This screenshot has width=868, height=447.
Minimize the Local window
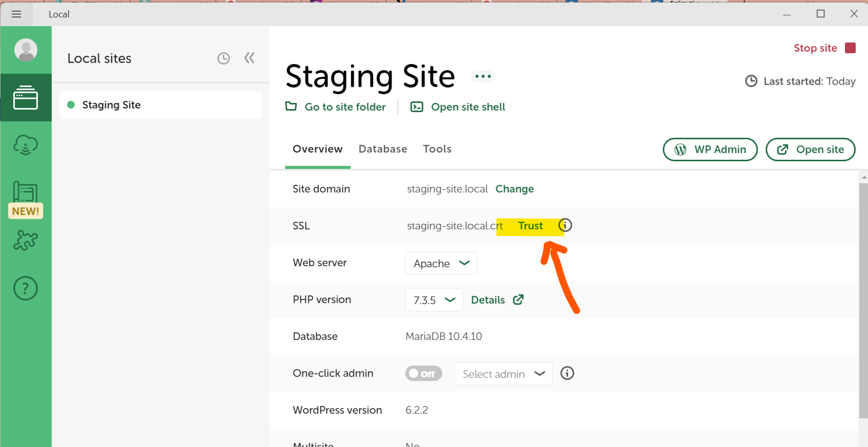[x=787, y=14]
